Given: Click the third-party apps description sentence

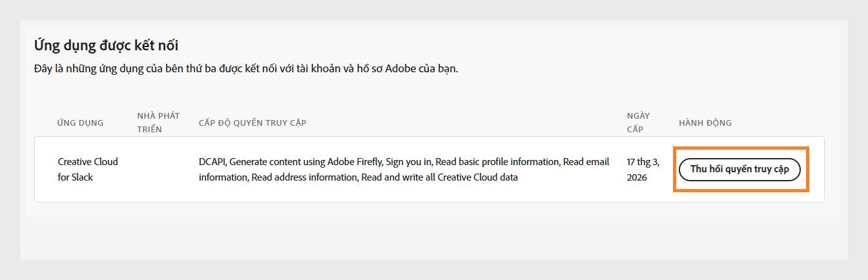Looking at the screenshot, I should tap(245, 69).
